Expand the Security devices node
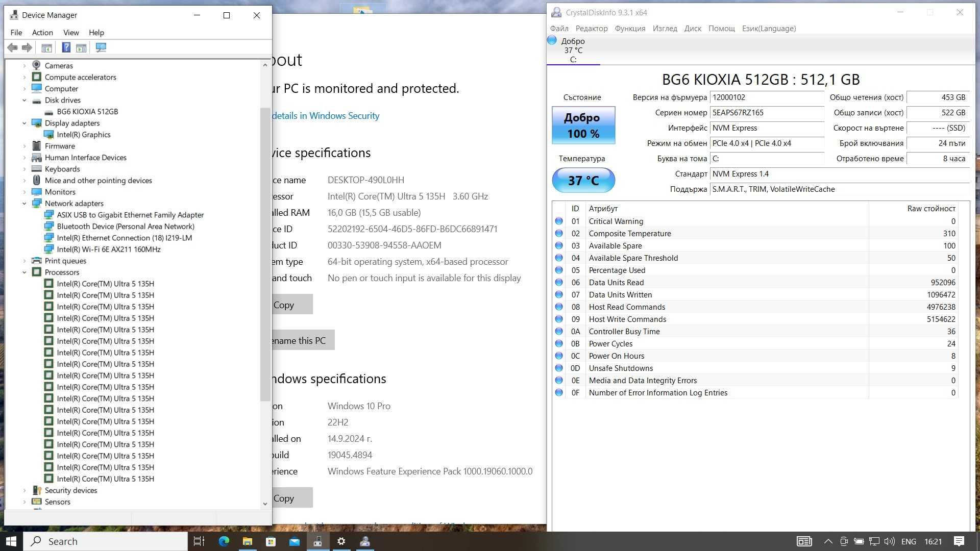Viewport: 980px width, 551px height. pyautogui.click(x=24, y=490)
